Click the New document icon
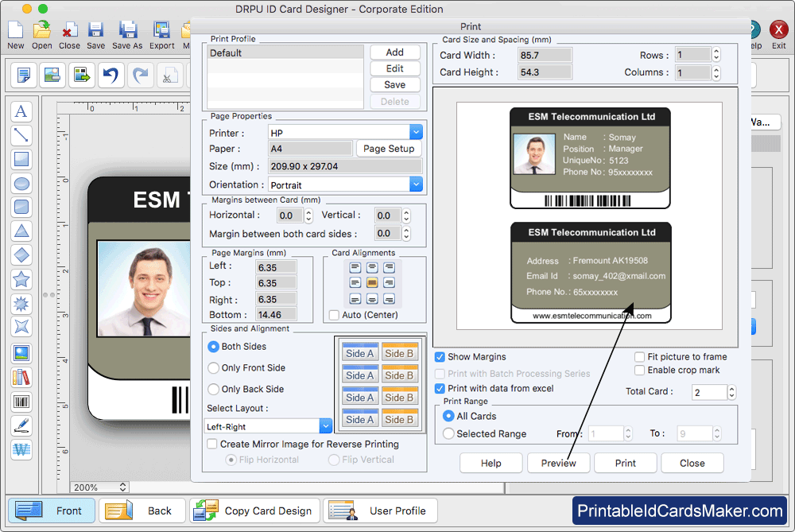 tap(15, 30)
